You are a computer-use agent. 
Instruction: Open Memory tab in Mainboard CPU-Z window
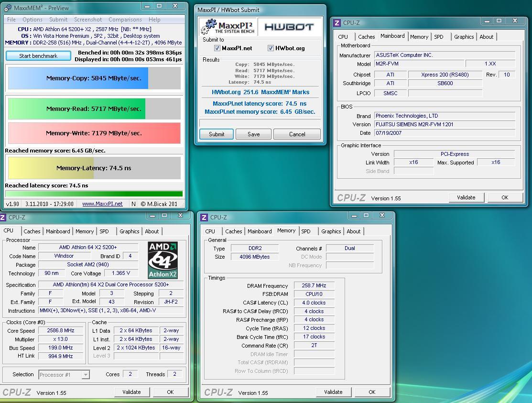[419, 37]
